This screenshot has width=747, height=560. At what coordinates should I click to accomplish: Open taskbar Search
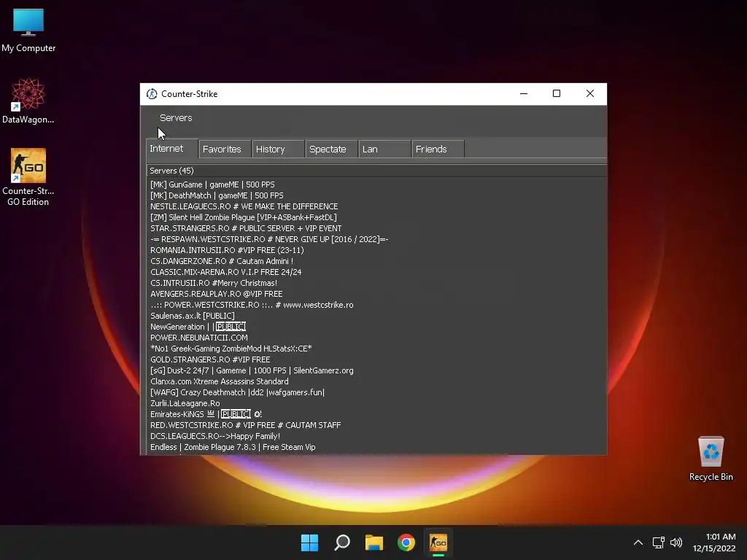click(x=342, y=542)
